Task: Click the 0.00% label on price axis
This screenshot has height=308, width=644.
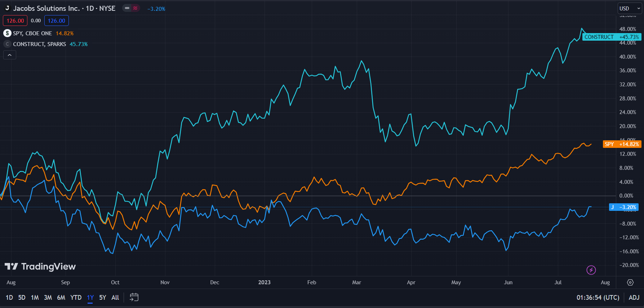Action: (x=626, y=196)
